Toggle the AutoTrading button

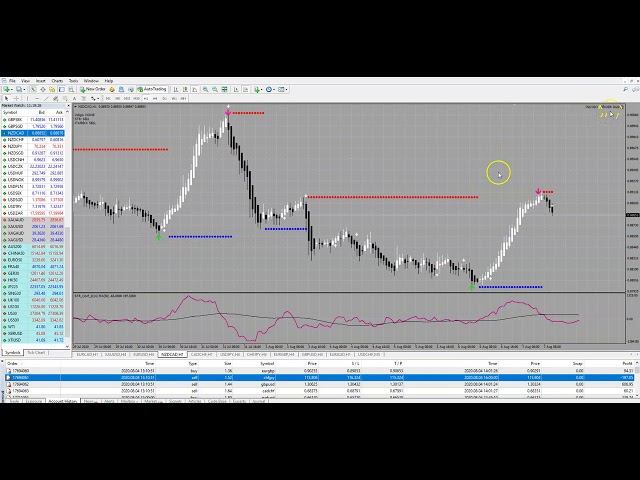click(x=154, y=89)
